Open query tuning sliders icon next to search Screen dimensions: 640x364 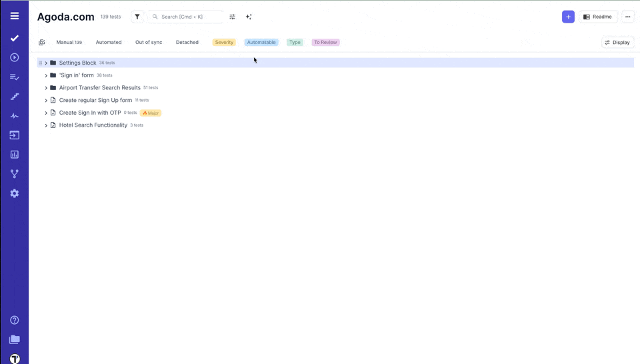tap(232, 17)
